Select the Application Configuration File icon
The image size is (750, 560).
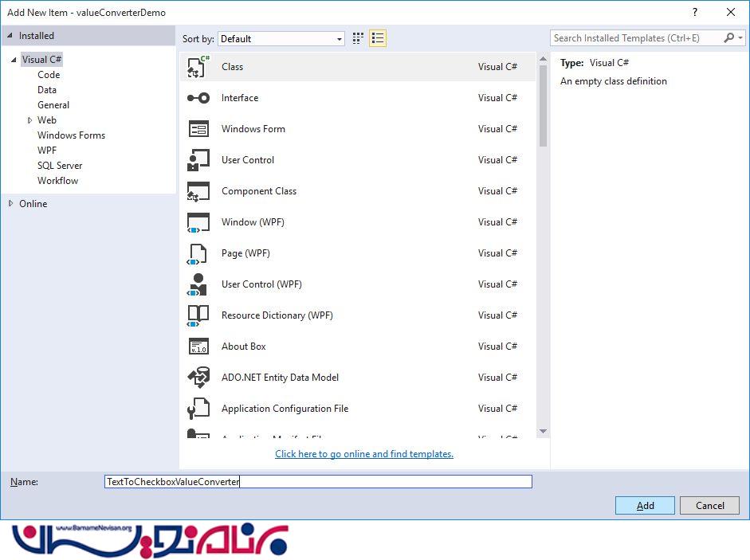tap(198, 409)
